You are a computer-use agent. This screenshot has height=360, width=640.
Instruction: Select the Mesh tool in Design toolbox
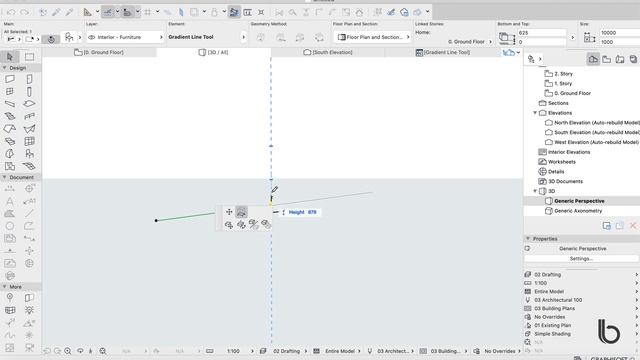tap(29, 166)
